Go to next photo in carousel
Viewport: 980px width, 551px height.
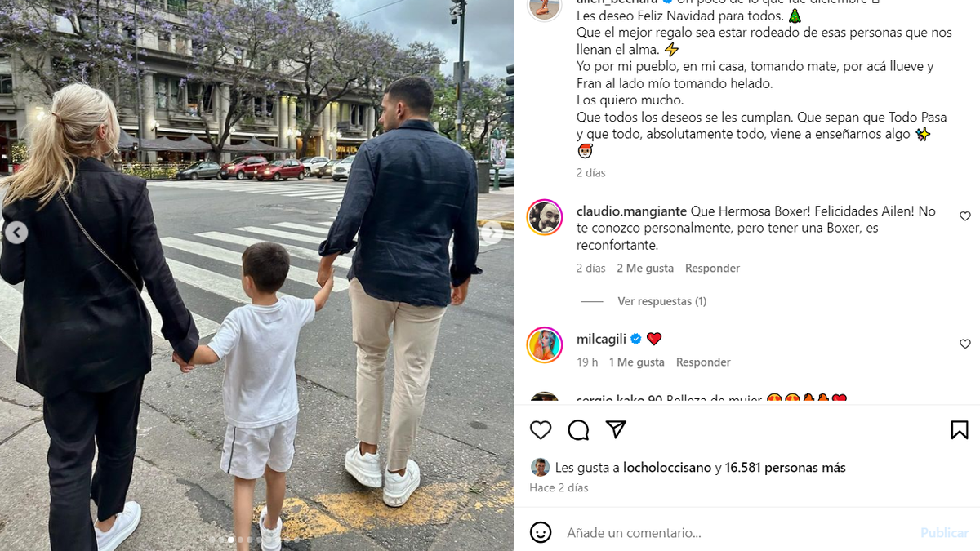[x=491, y=233]
